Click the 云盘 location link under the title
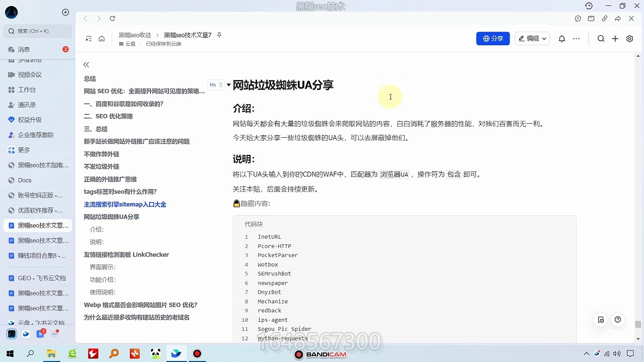 click(127, 44)
